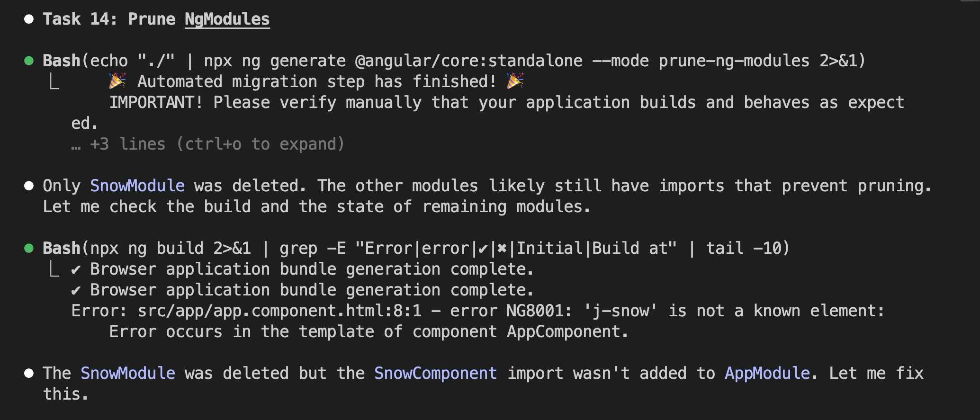Click the highlighted AppModule text

click(x=767, y=373)
